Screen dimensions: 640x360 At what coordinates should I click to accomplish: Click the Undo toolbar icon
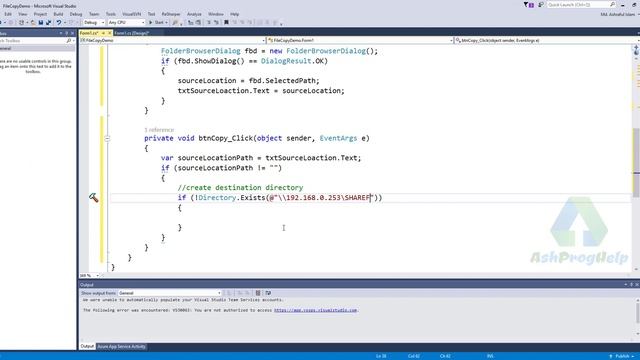point(59,22)
